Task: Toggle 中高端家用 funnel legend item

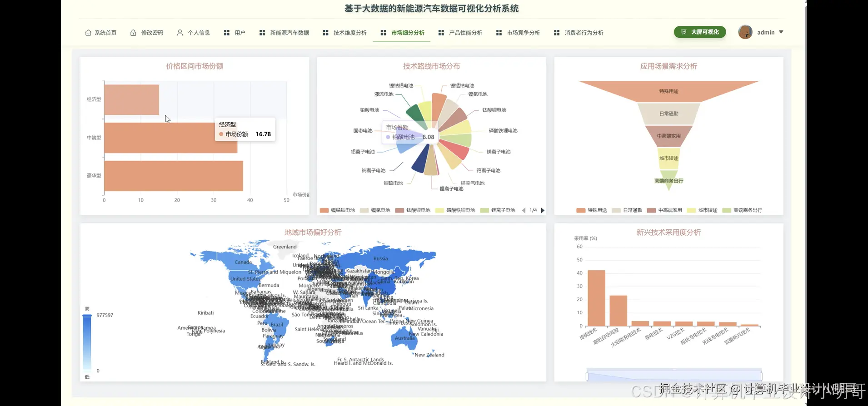Action: [x=665, y=210]
